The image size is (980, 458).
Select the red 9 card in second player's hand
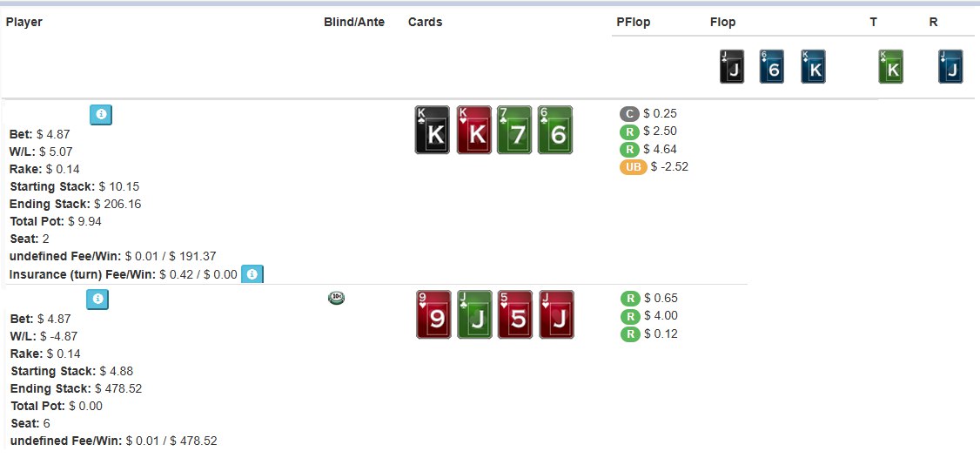pos(433,314)
